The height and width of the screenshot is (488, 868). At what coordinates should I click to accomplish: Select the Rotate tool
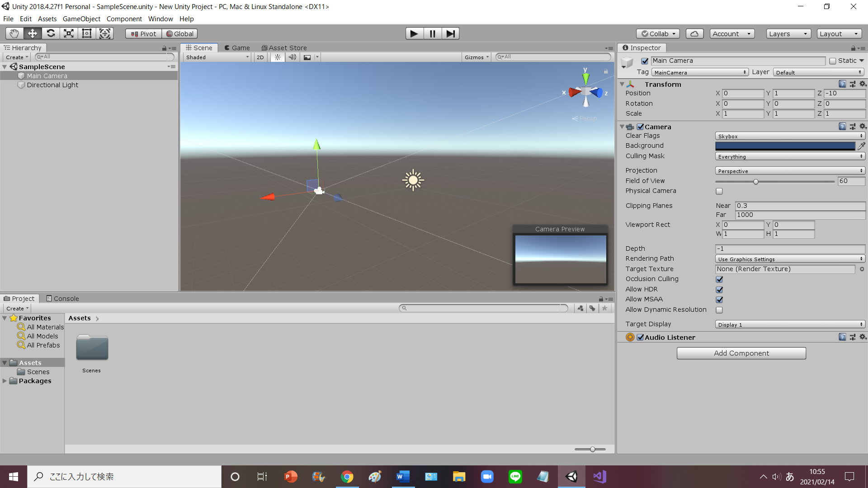pyautogui.click(x=51, y=33)
